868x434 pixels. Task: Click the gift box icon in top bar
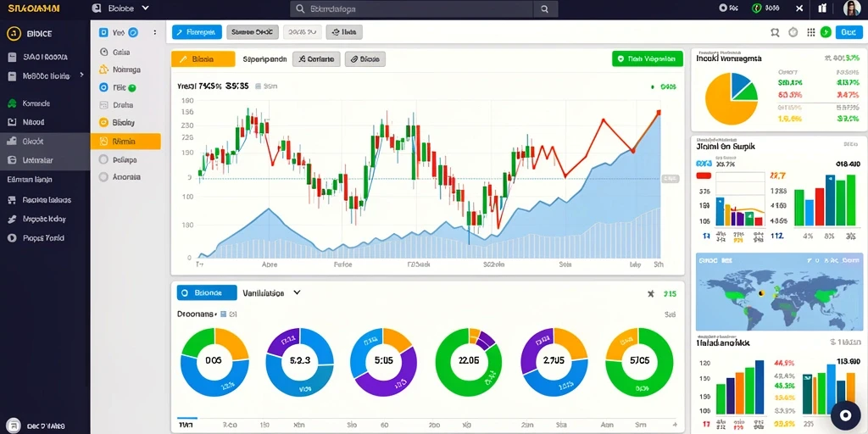(821, 8)
